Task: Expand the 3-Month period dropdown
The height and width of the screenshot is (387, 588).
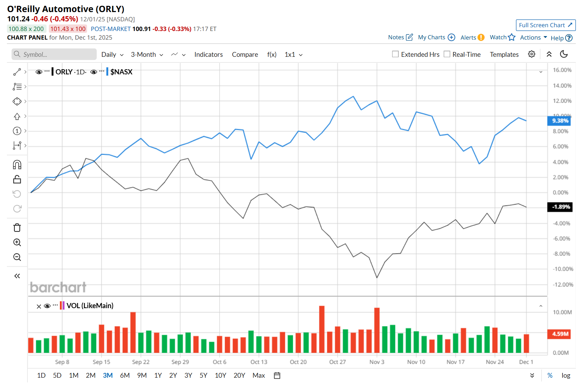Action: coord(147,54)
